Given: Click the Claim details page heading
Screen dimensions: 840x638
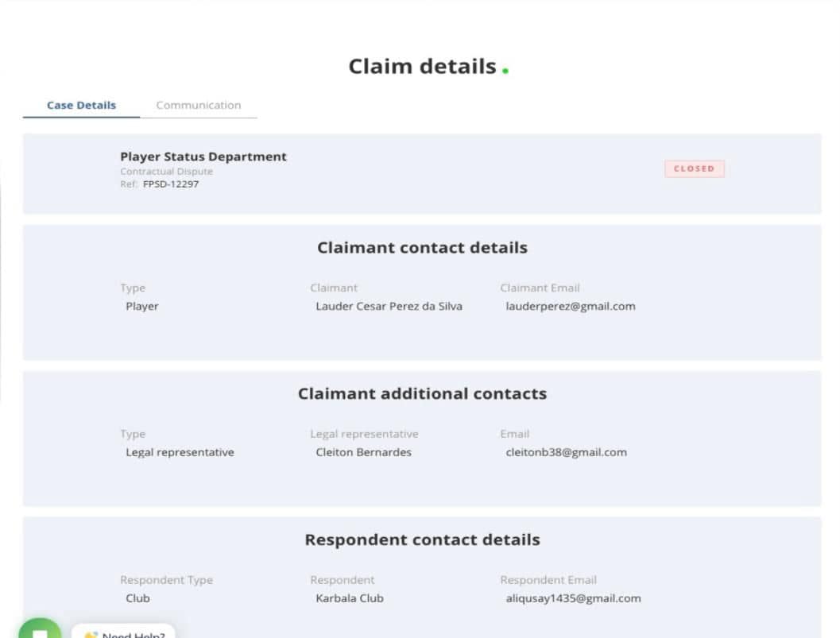Looking at the screenshot, I should [x=422, y=66].
